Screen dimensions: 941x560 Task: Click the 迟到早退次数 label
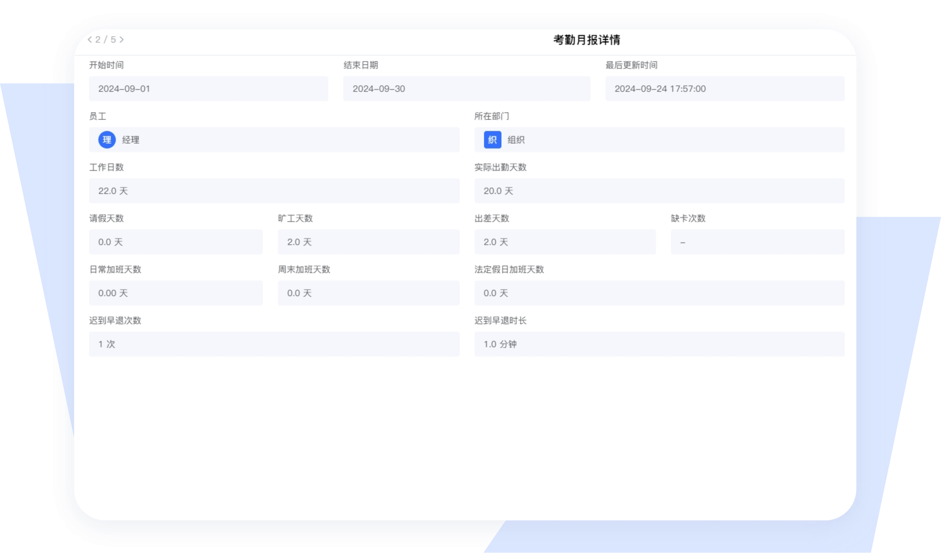pyautogui.click(x=115, y=320)
